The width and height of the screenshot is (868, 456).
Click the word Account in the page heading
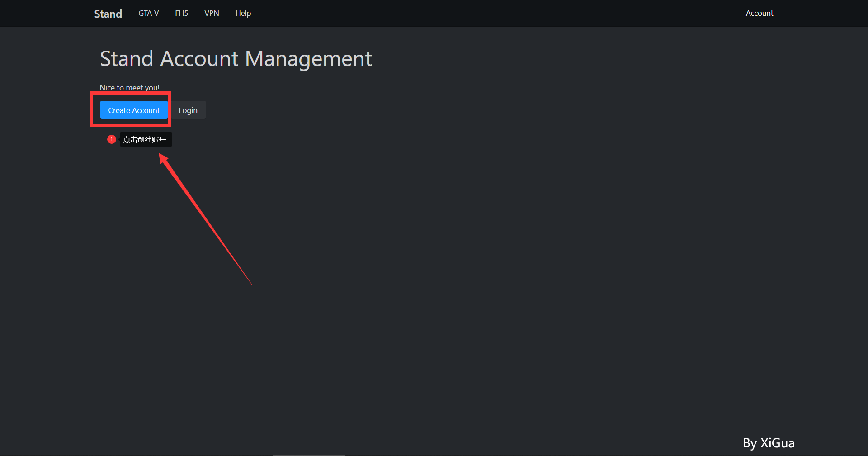(x=199, y=59)
